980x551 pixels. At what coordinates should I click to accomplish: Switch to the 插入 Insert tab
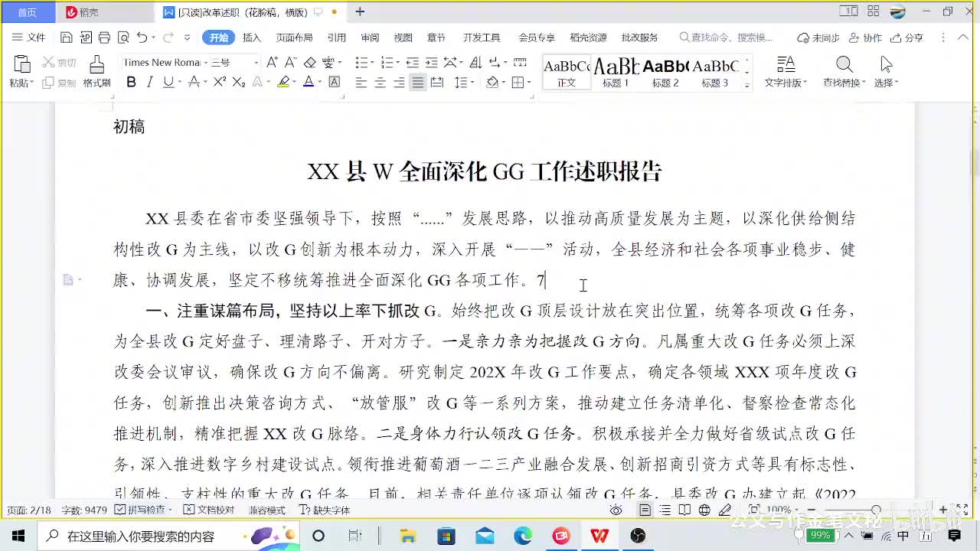coord(252,37)
